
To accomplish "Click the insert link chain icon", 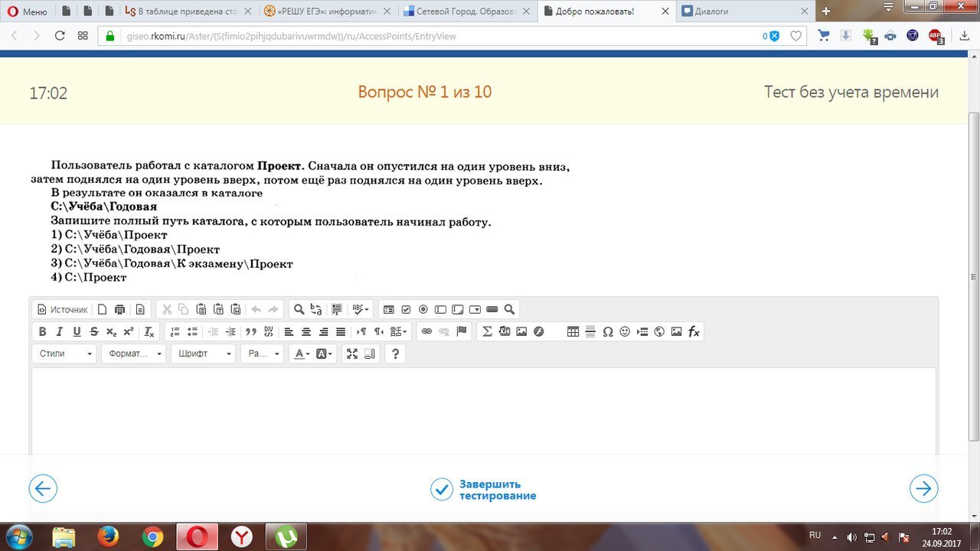I will 427,331.
